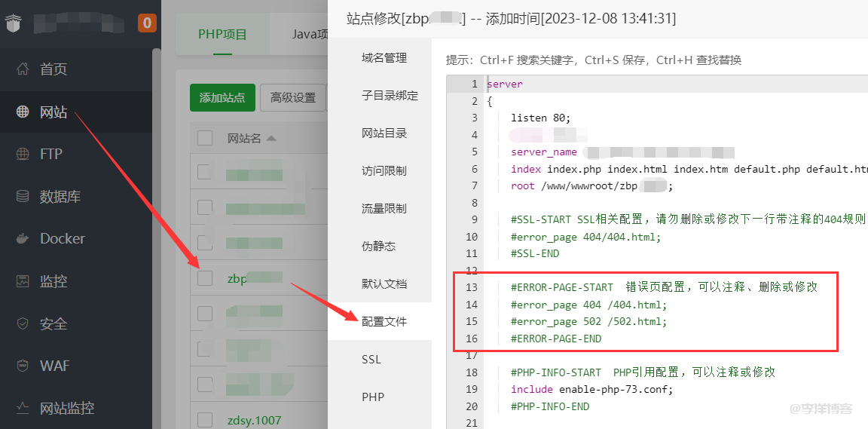
Task: Switch to the PHP项目 tab
Action: click(x=222, y=34)
